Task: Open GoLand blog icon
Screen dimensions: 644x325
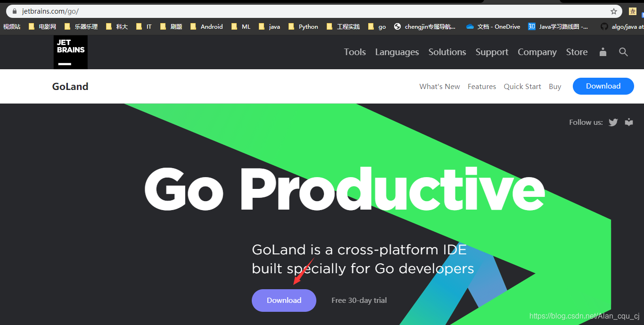Action: 629,122
